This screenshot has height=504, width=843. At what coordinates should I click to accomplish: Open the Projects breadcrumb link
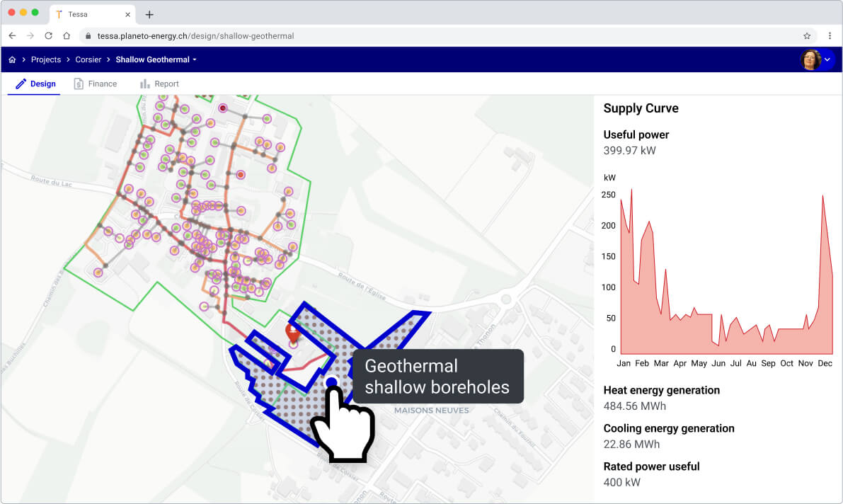click(45, 59)
